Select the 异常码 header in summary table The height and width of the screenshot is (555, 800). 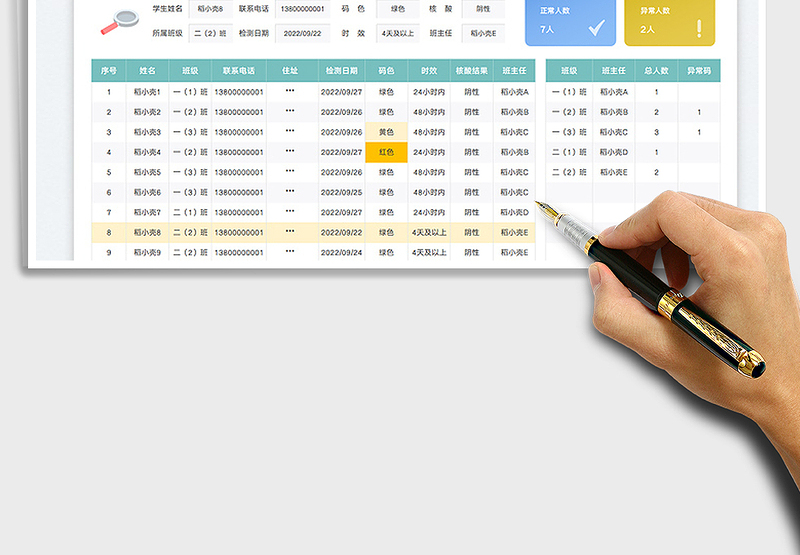click(699, 71)
